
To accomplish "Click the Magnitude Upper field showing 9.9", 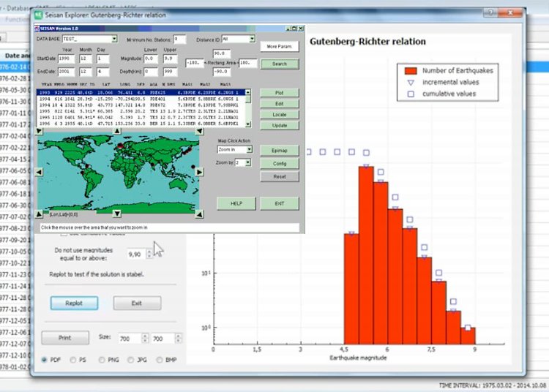I will coord(170,59).
